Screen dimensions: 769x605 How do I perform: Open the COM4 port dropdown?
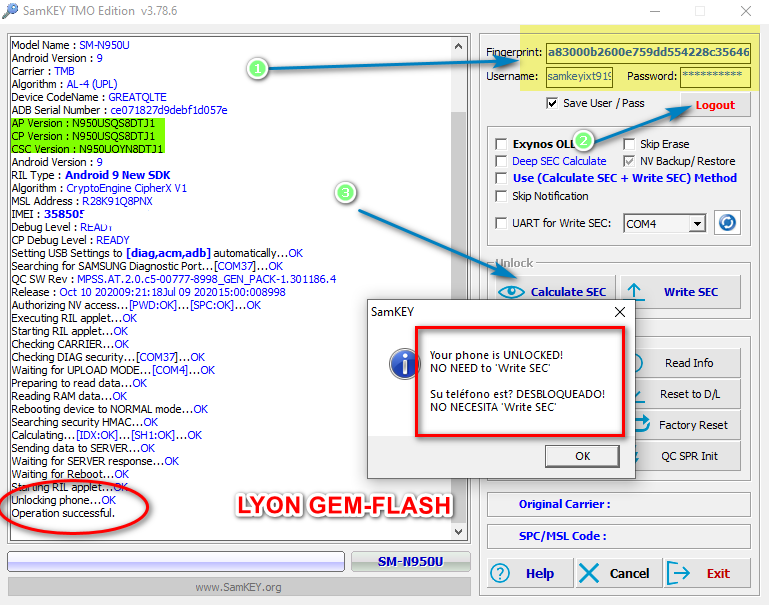click(696, 224)
